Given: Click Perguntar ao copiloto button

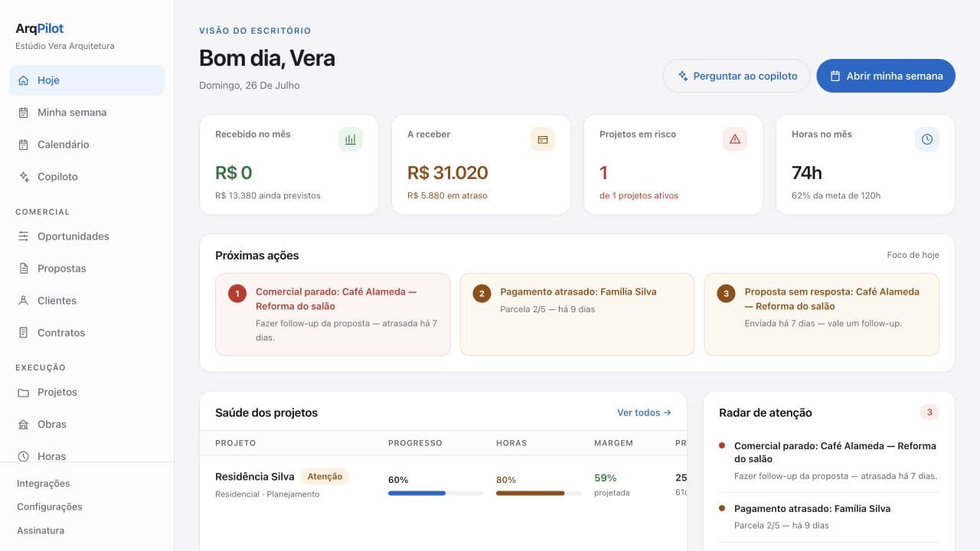Looking at the screenshot, I should pos(737,76).
